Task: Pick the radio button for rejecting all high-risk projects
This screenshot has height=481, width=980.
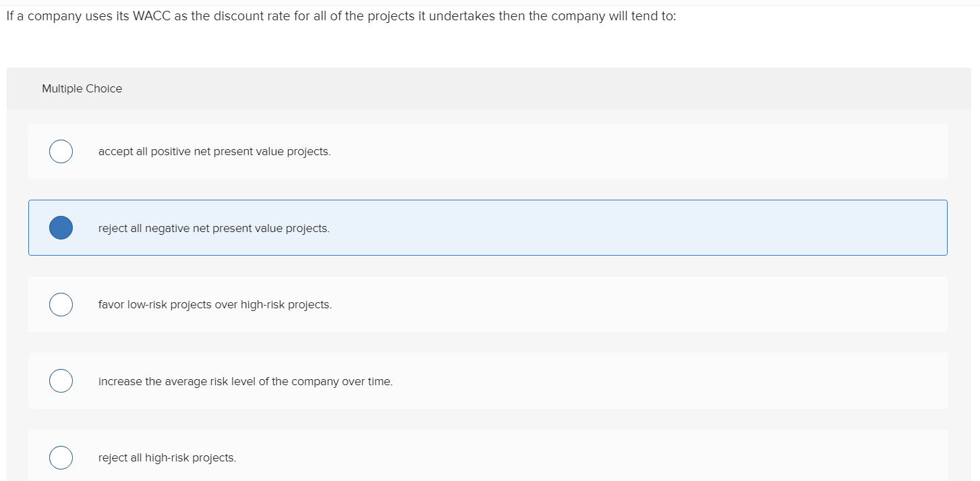Action: (61, 457)
